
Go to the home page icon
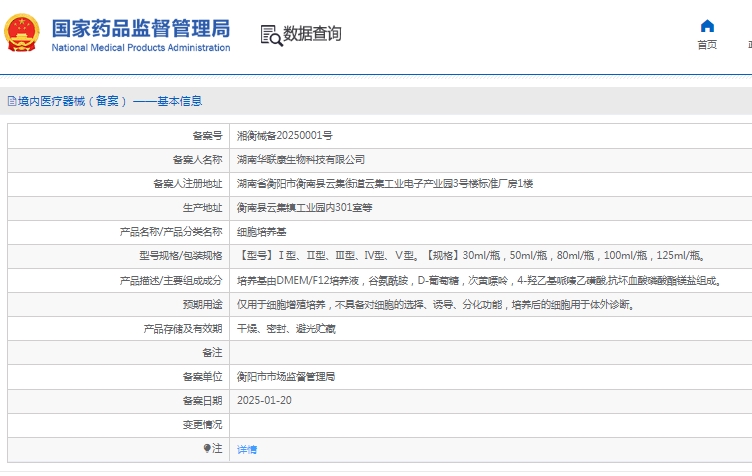pyautogui.click(x=707, y=26)
